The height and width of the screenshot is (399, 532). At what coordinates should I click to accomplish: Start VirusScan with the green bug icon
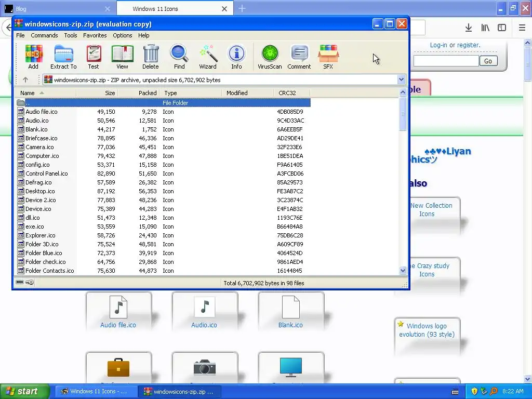[270, 57]
